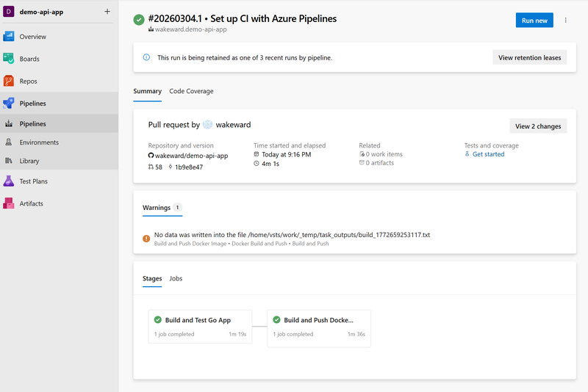Click the Test Plans flask icon
The image size is (588, 392).
tap(9, 181)
